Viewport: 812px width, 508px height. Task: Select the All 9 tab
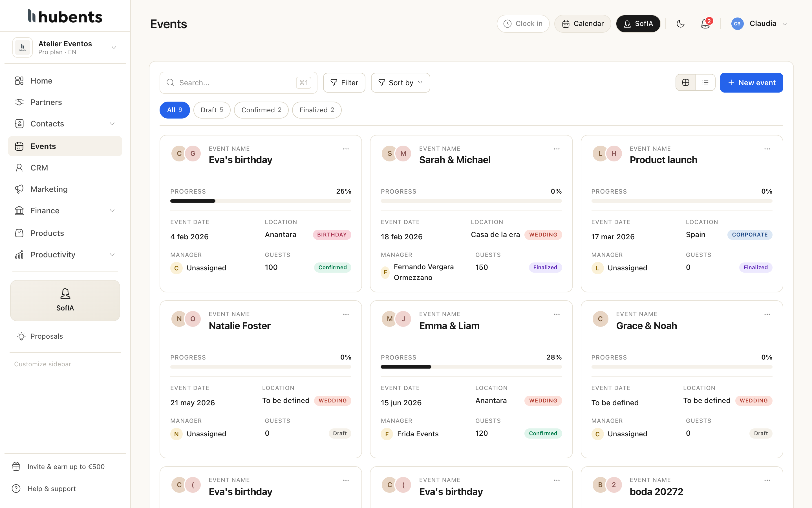175,110
